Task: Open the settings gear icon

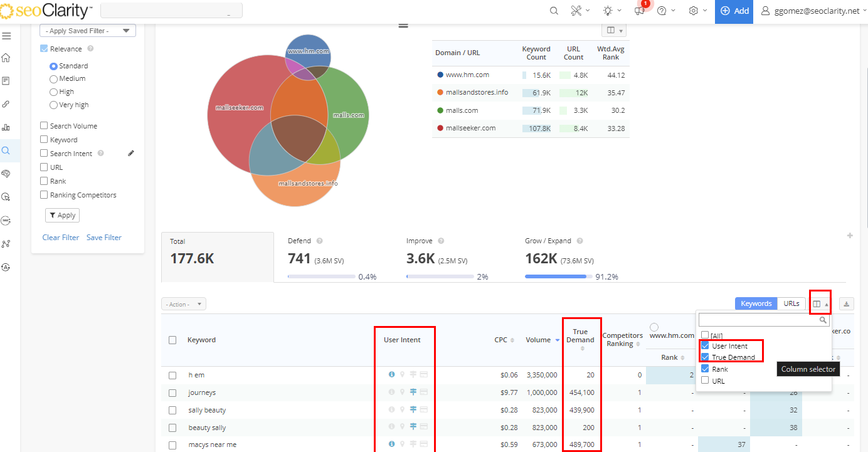Action: 693,11
